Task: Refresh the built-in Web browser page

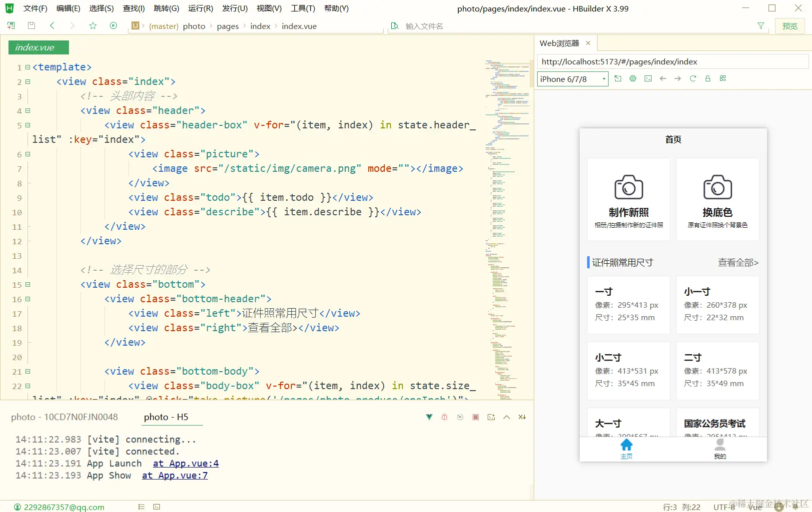Action: coord(693,78)
